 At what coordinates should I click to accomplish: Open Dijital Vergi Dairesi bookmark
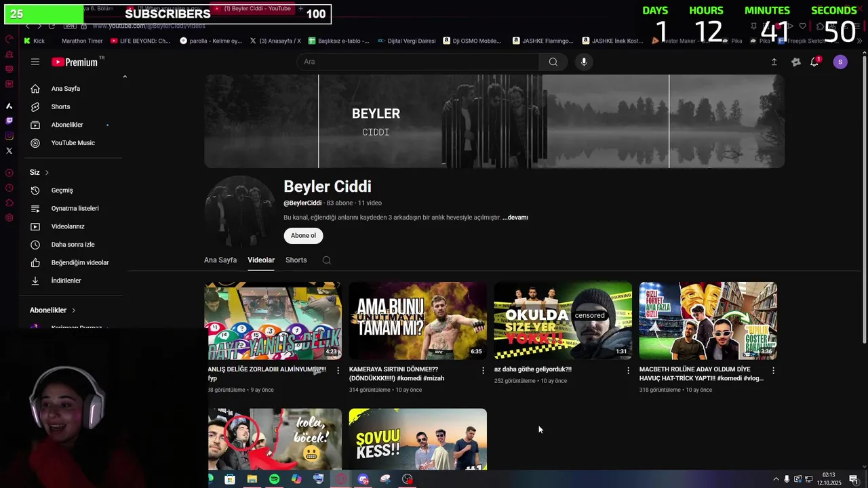coord(407,41)
